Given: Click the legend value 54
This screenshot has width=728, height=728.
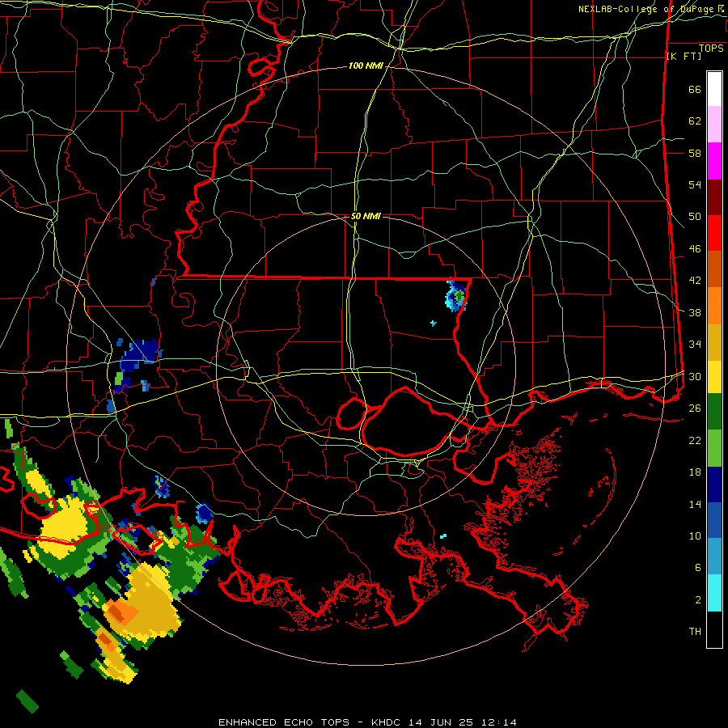Looking at the screenshot, I should click(x=695, y=184).
